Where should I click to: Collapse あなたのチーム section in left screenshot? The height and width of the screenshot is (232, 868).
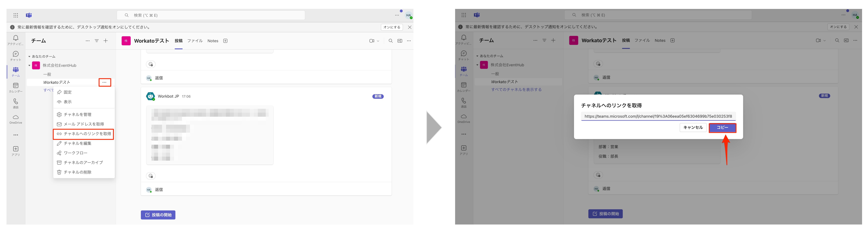tap(29, 57)
